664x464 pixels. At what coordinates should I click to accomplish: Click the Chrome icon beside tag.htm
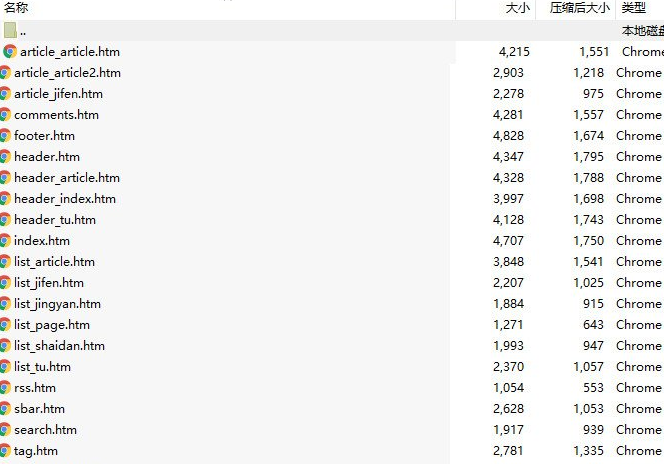click(x=5, y=451)
